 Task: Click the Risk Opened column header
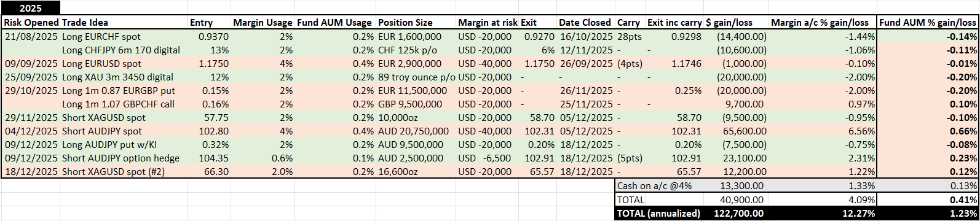coord(31,23)
